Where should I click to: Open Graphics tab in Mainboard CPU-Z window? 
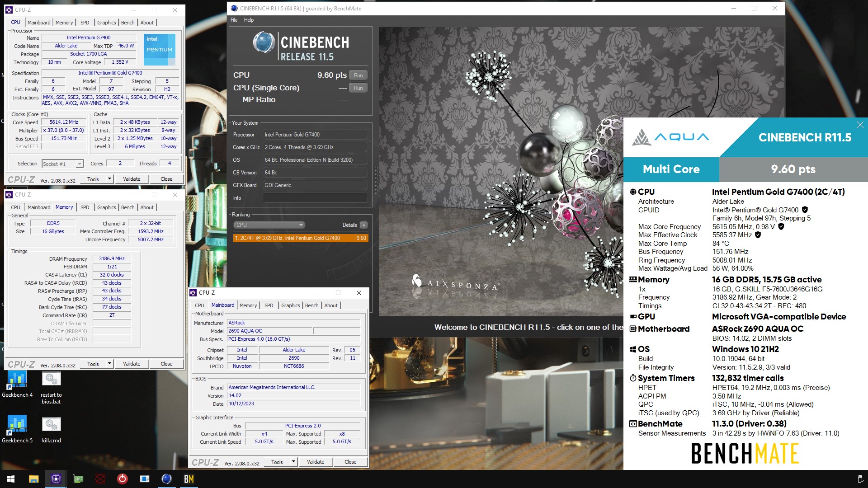click(291, 305)
